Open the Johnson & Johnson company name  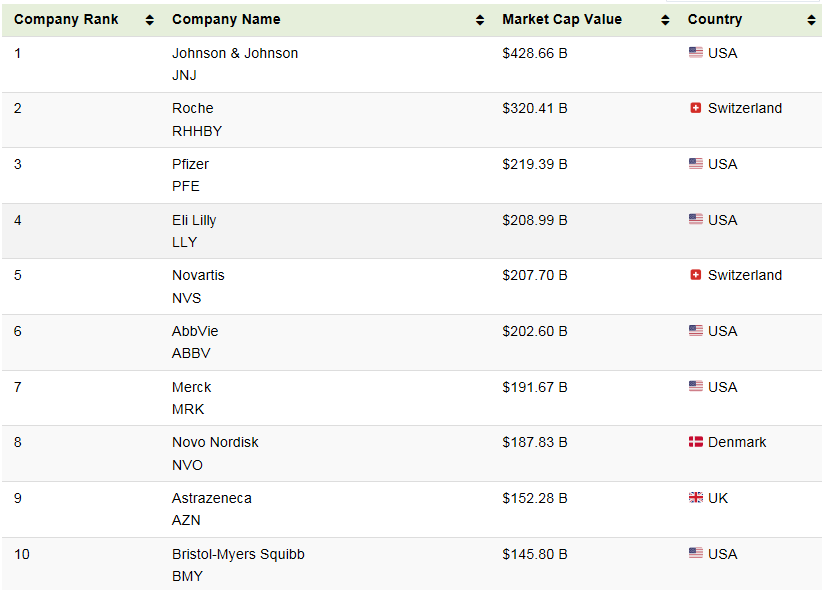coord(235,53)
